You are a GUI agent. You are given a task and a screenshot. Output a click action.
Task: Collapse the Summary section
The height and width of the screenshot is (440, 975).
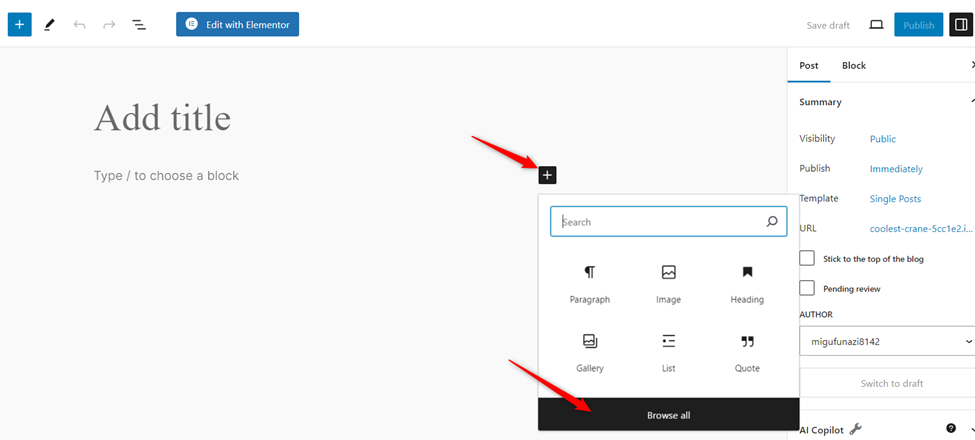pos(971,101)
